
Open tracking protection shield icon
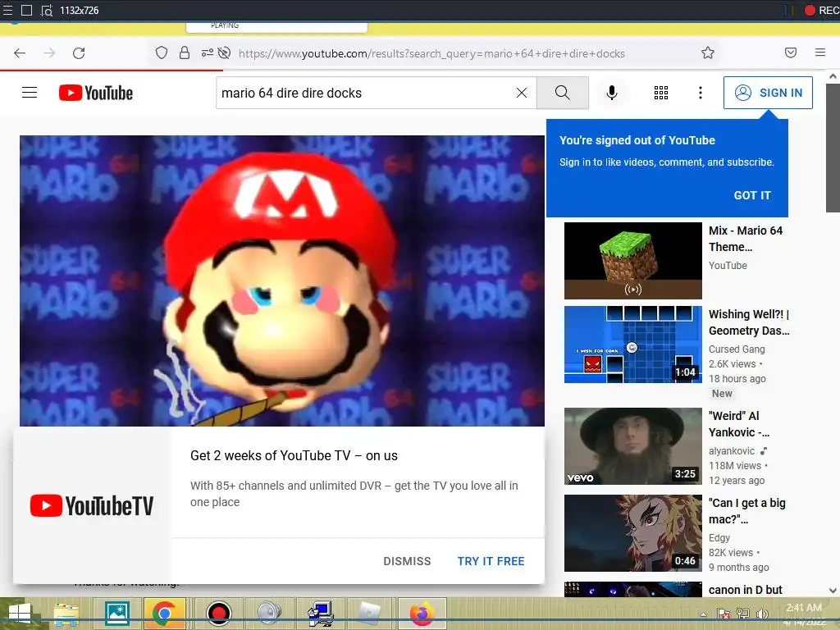tap(162, 52)
